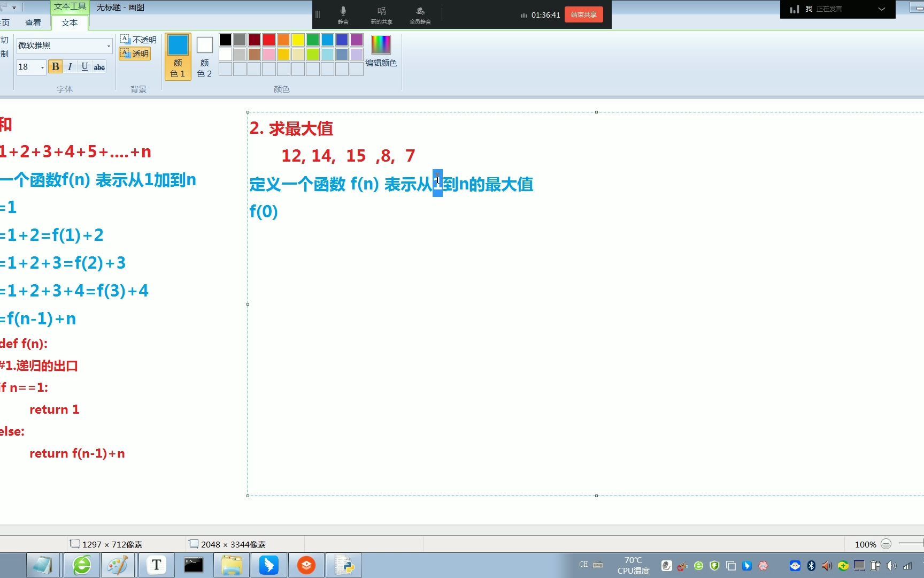The height and width of the screenshot is (578, 924).
Task: Switch to the 查看 view tab
Action: click(33, 22)
